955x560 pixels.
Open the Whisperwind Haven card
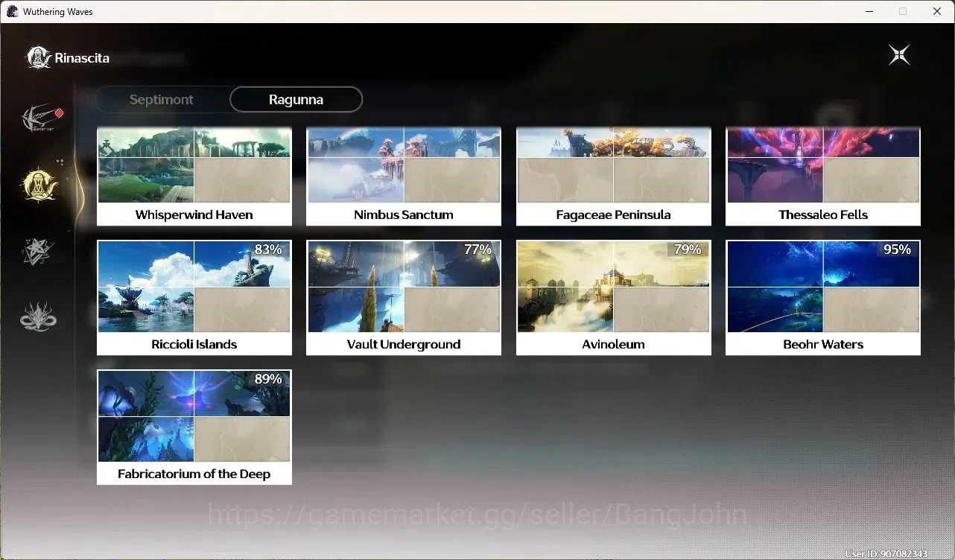tap(194, 176)
